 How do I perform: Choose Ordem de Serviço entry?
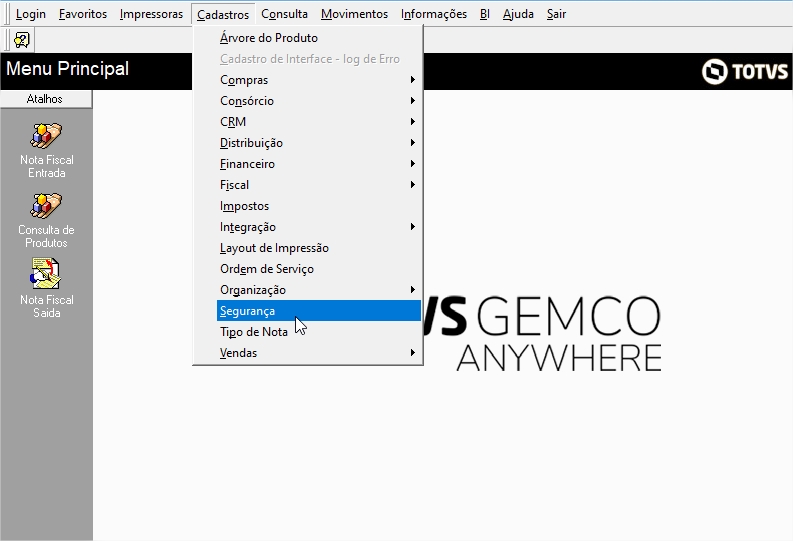pyautogui.click(x=319, y=269)
